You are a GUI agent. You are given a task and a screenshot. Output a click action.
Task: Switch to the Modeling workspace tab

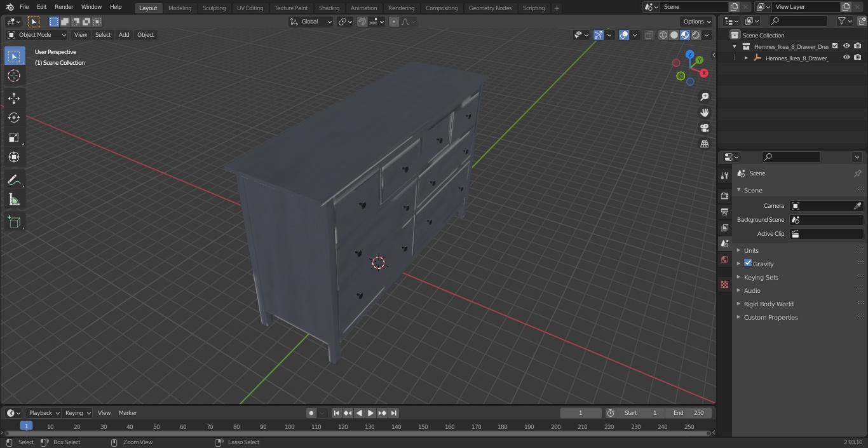(180, 8)
